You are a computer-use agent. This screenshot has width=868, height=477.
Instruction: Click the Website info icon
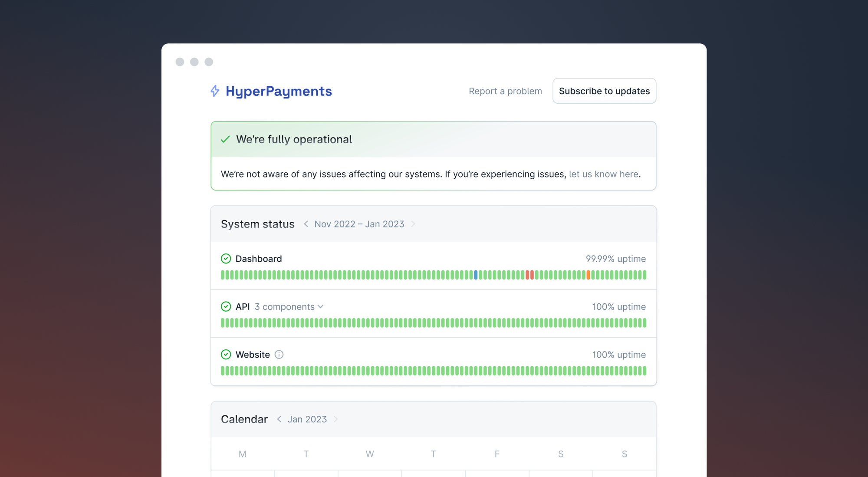pyautogui.click(x=279, y=355)
